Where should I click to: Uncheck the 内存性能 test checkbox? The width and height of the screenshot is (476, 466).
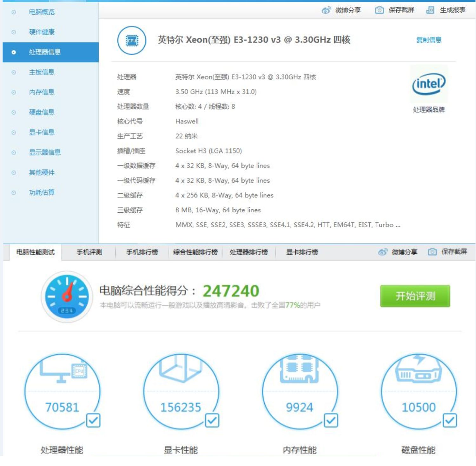pyautogui.click(x=331, y=421)
